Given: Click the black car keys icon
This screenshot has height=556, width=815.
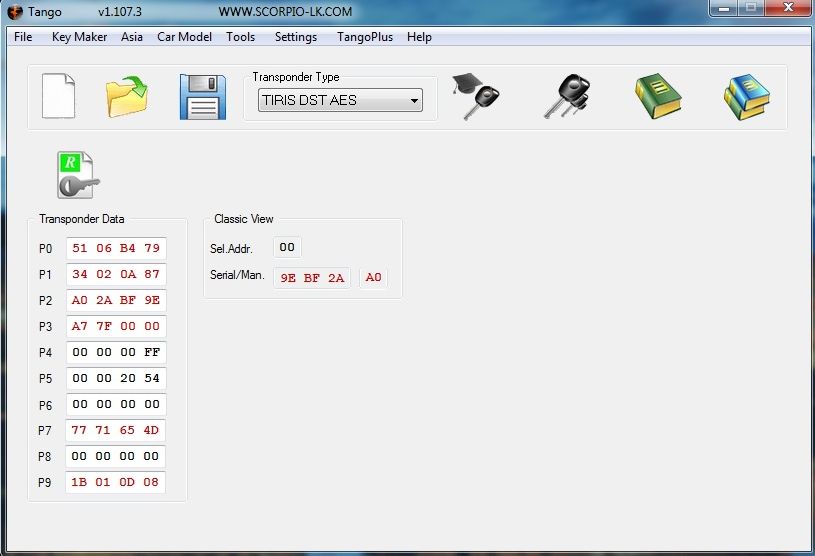Looking at the screenshot, I should coord(567,97).
